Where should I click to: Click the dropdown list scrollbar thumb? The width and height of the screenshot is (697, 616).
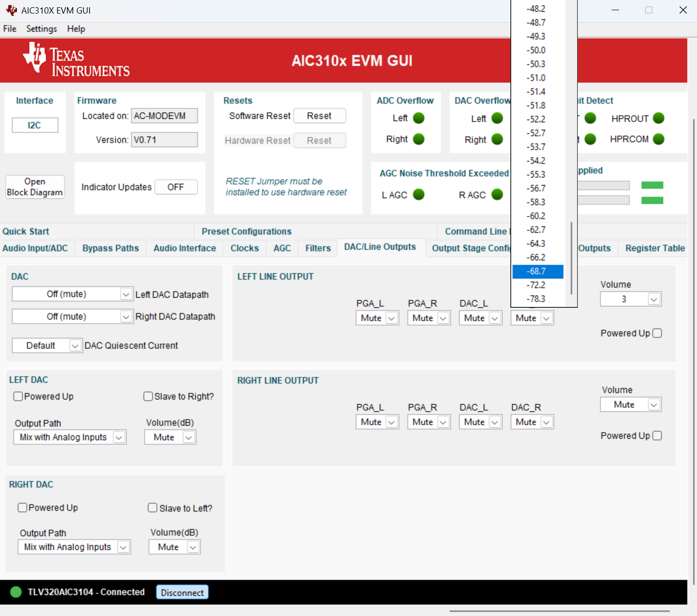point(571,258)
